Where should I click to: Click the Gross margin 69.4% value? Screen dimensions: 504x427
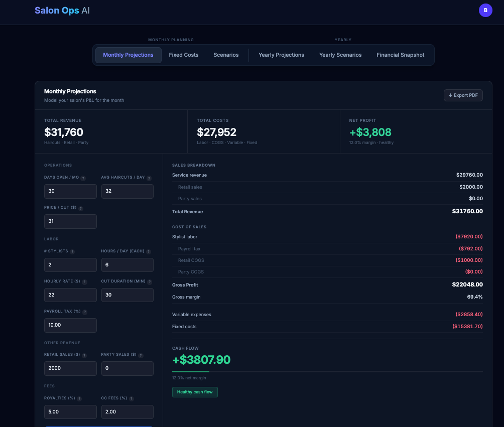click(475, 297)
